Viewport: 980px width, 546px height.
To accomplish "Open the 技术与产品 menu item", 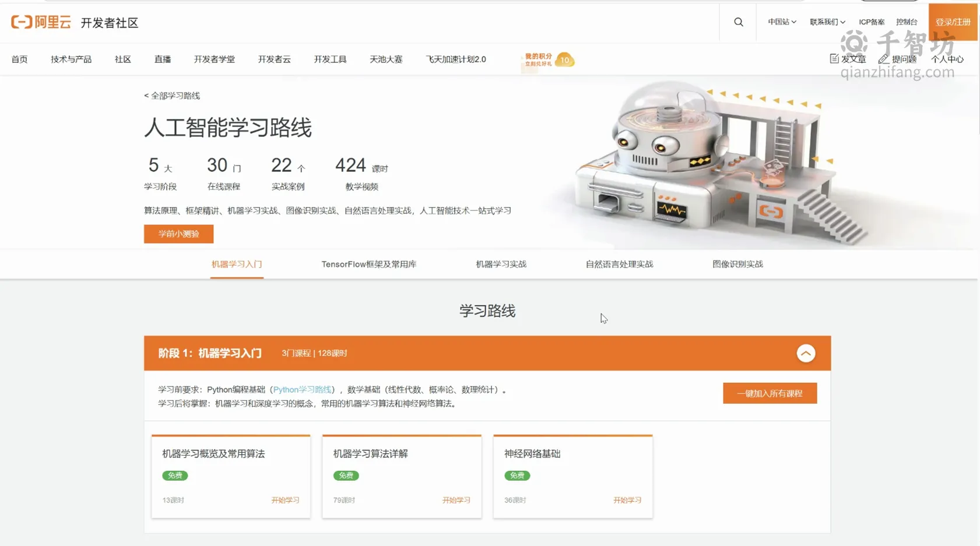I will point(71,59).
